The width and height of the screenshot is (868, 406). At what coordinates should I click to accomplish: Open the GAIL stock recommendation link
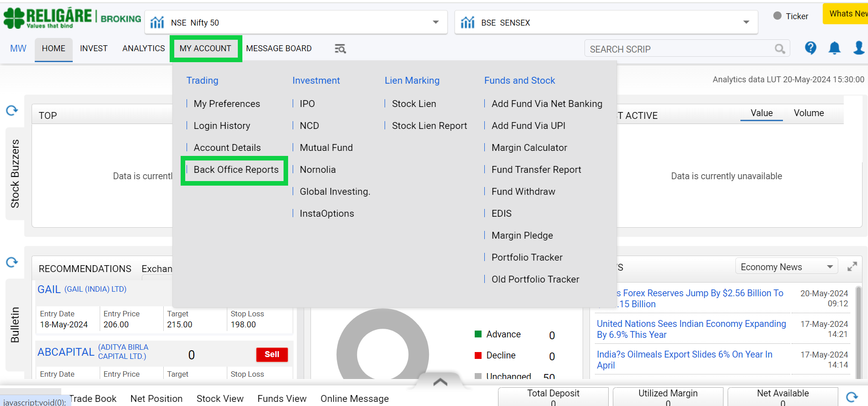(x=49, y=289)
